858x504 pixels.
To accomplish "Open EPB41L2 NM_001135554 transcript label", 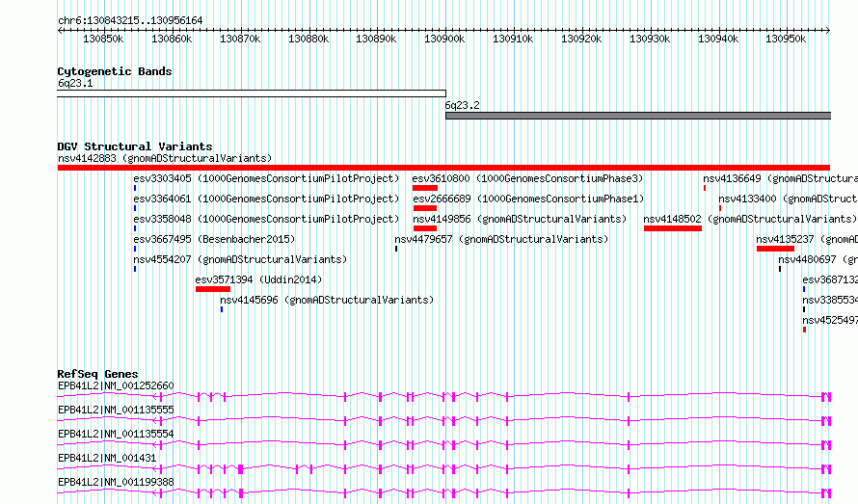I will [116, 434].
